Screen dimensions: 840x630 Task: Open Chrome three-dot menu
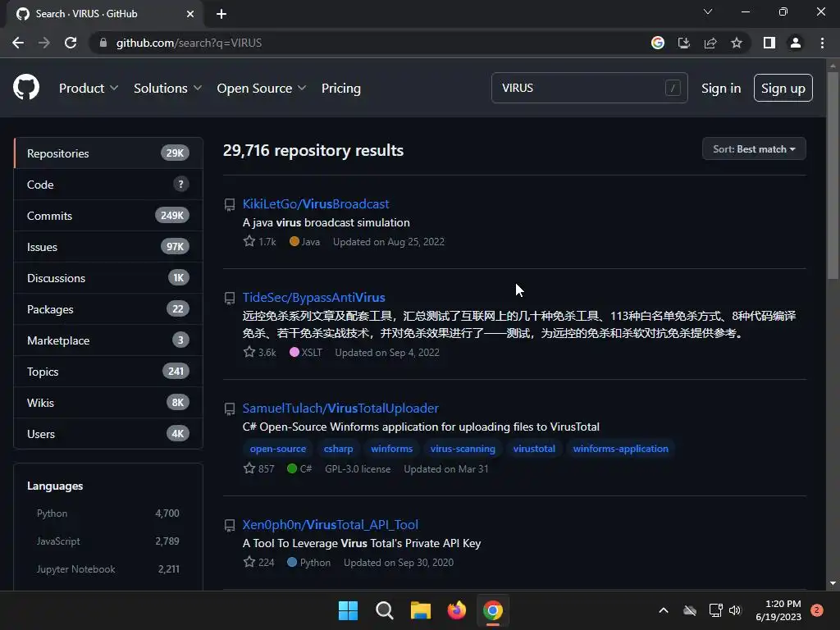tap(822, 43)
